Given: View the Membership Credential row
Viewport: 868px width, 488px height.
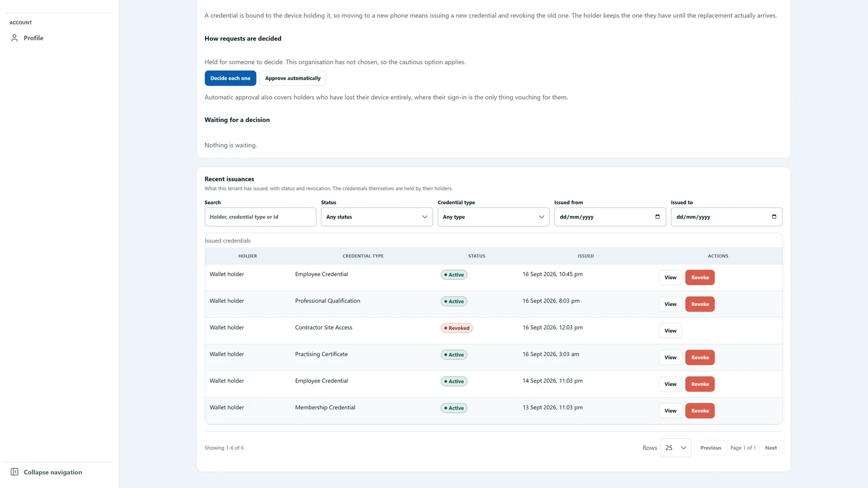Looking at the screenshot, I should 671,410.
